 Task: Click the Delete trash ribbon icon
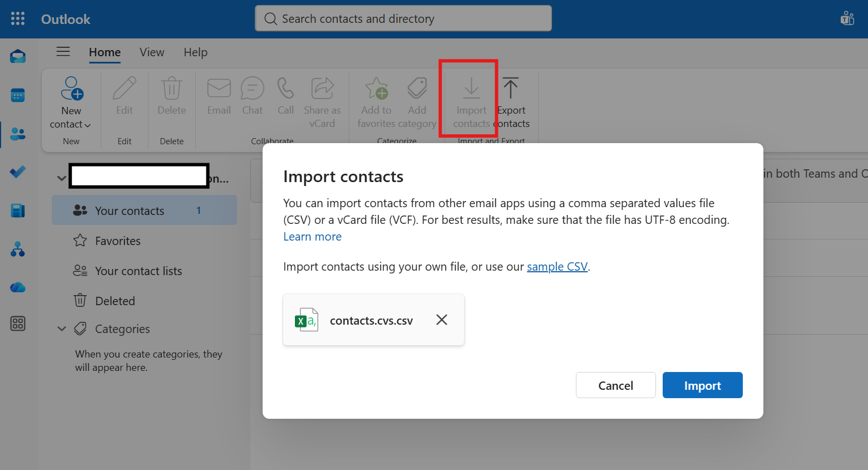172,89
